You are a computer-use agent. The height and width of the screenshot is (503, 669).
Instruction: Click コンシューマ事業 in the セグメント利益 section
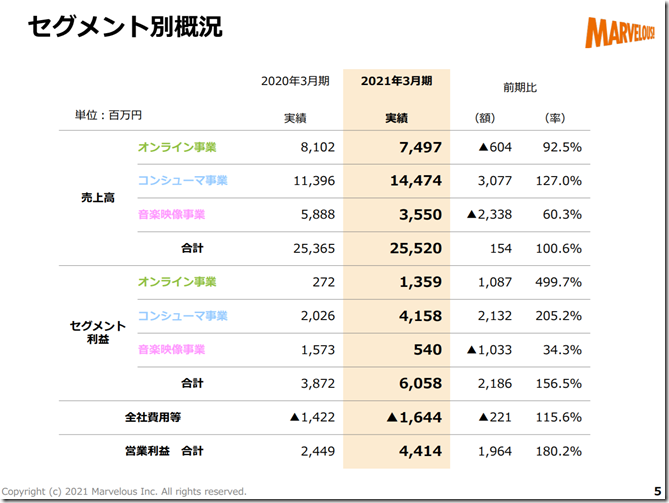pyautogui.click(x=183, y=316)
